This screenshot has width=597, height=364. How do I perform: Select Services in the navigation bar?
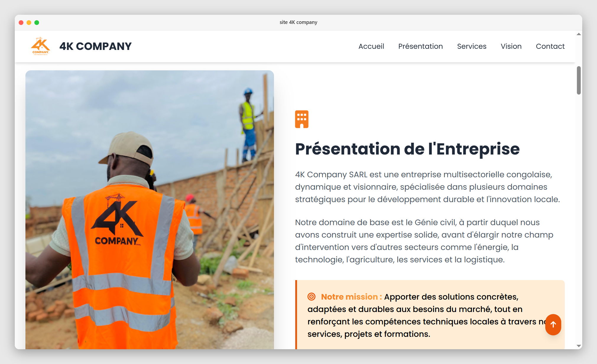pyautogui.click(x=472, y=46)
